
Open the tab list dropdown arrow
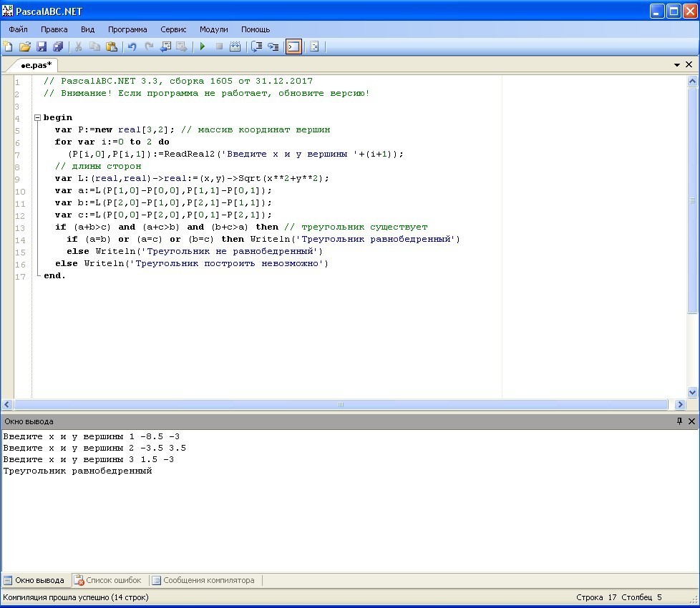(677, 64)
